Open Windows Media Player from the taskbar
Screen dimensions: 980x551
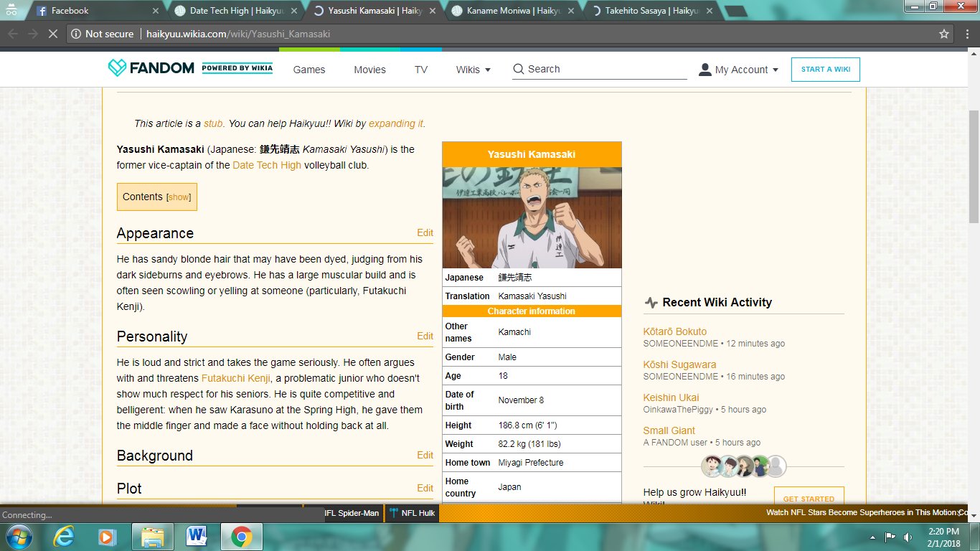coord(108,536)
